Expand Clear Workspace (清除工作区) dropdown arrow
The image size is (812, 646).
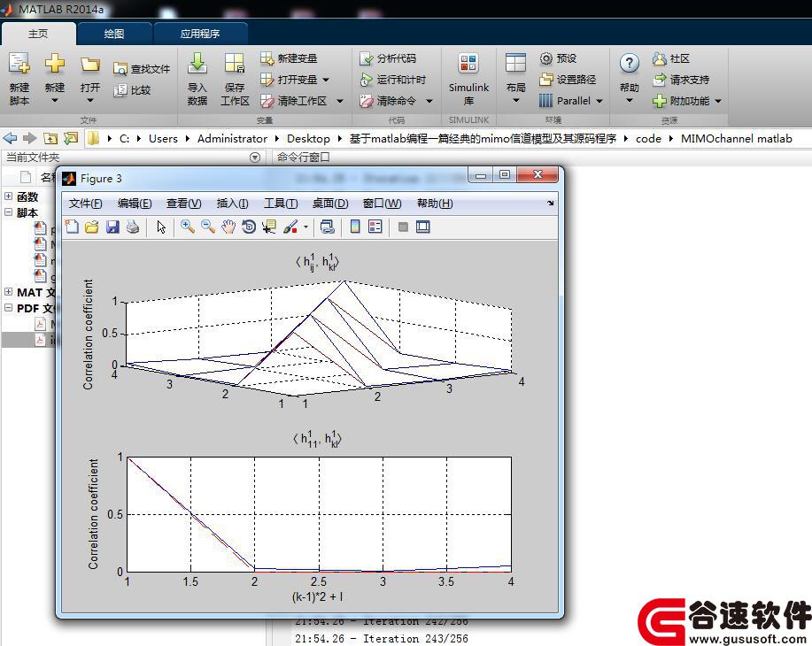[340, 101]
